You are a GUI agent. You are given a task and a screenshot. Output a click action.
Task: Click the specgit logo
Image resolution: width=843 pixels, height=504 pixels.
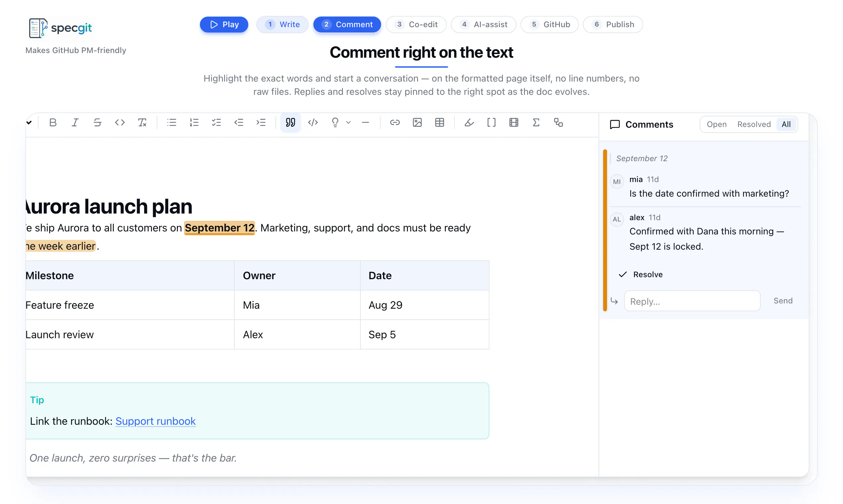click(x=60, y=28)
